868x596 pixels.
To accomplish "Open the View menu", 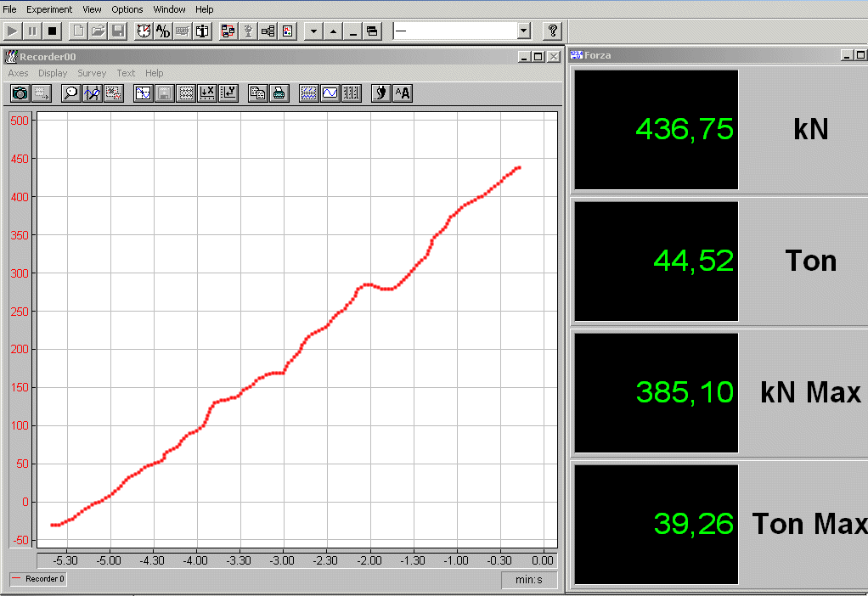I will click(92, 9).
